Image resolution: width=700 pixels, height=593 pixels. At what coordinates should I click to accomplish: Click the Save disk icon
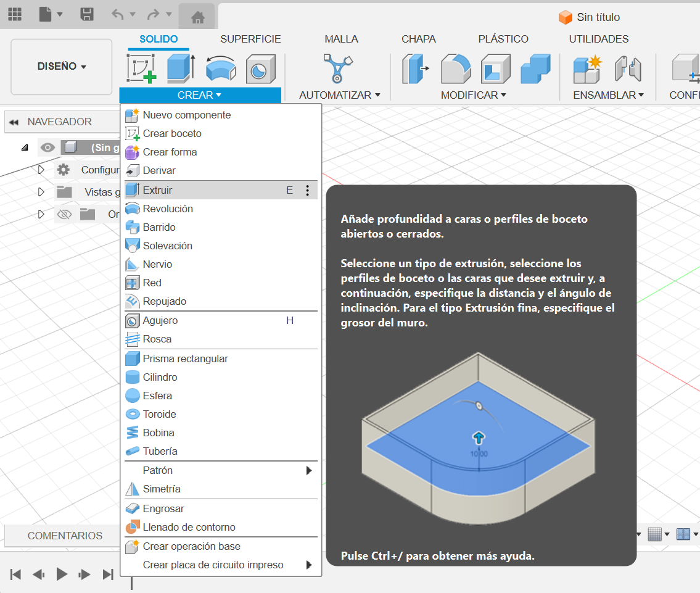(x=86, y=15)
